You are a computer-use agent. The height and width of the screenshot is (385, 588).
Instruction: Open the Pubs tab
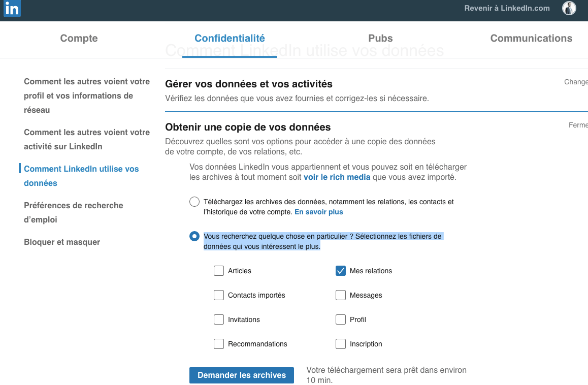pos(380,38)
